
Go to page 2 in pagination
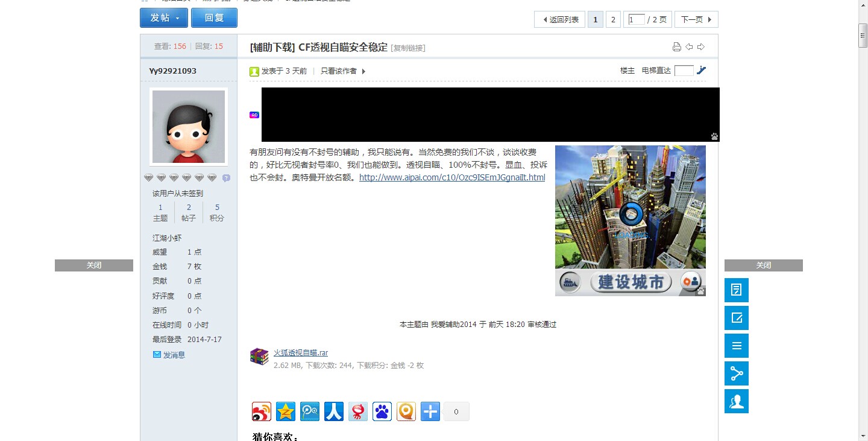pos(613,19)
